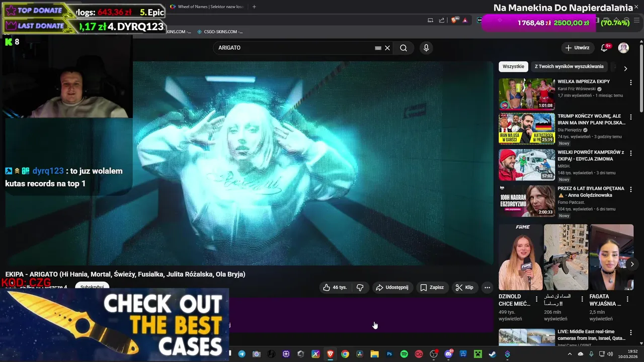Open WIELKA IMPREZA EKIPY thumbnail
644x362 pixels.
pos(527,94)
